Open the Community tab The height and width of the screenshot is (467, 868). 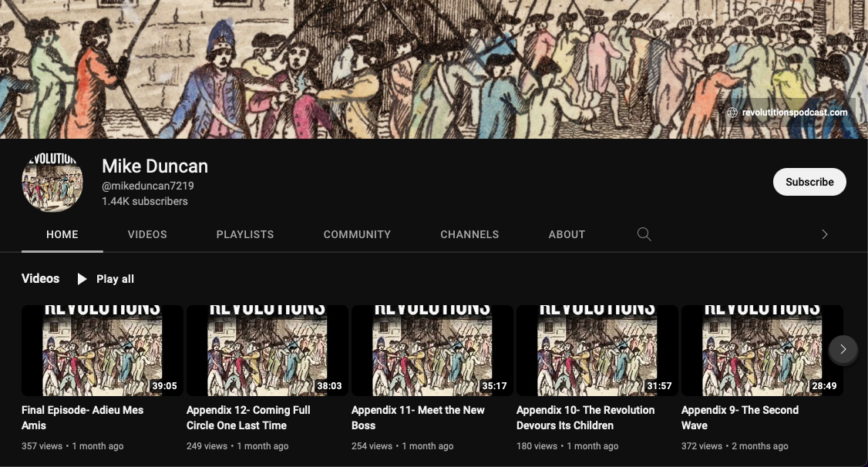[357, 234]
